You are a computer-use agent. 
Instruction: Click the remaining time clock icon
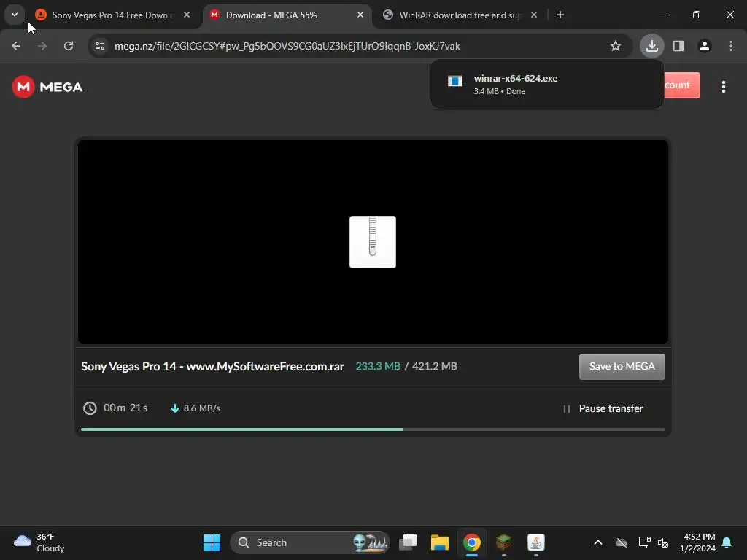(x=90, y=408)
